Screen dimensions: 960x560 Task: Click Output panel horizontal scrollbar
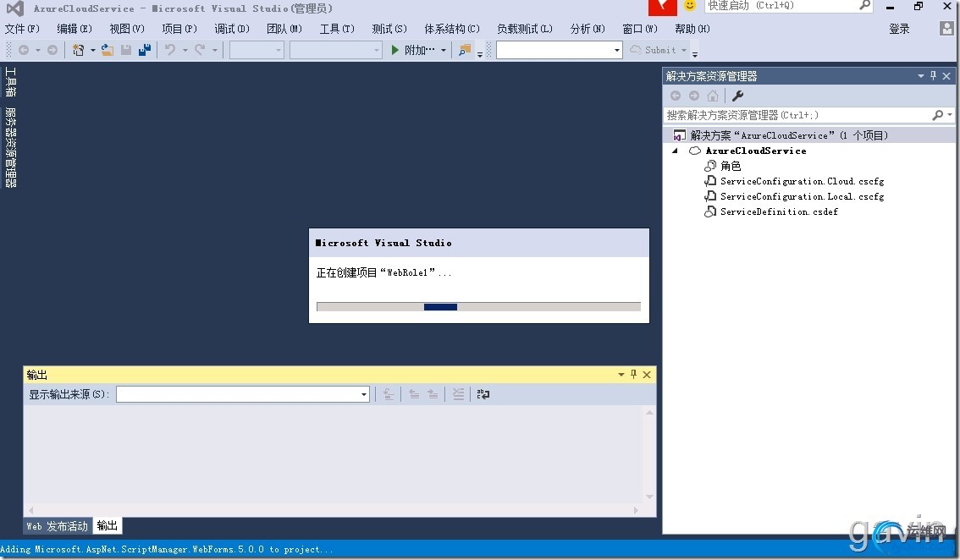333,510
